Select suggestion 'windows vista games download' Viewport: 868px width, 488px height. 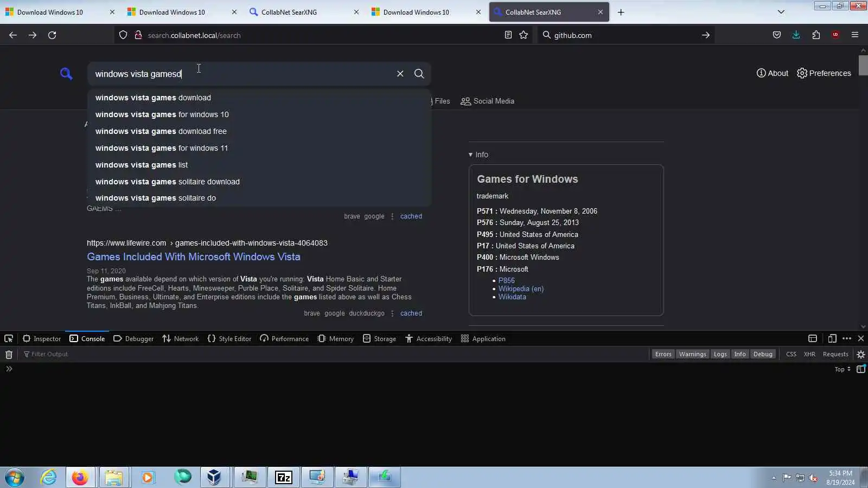[x=259, y=98]
